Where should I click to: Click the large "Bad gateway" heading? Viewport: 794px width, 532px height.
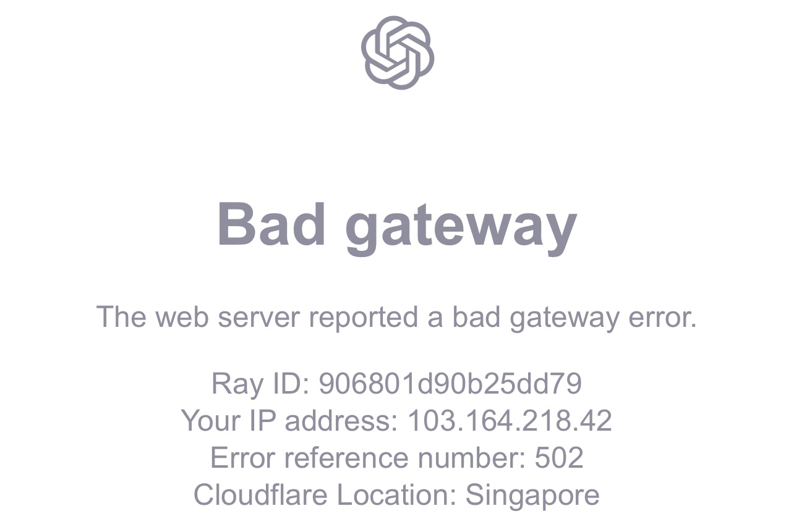[x=397, y=227]
